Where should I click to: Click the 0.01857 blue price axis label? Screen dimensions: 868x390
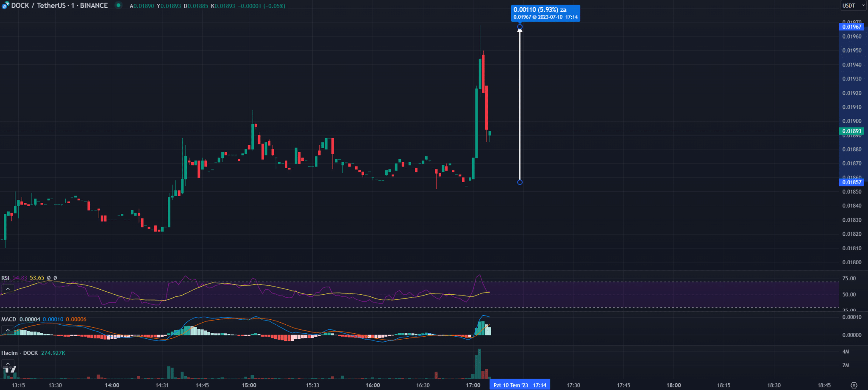click(851, 182)
